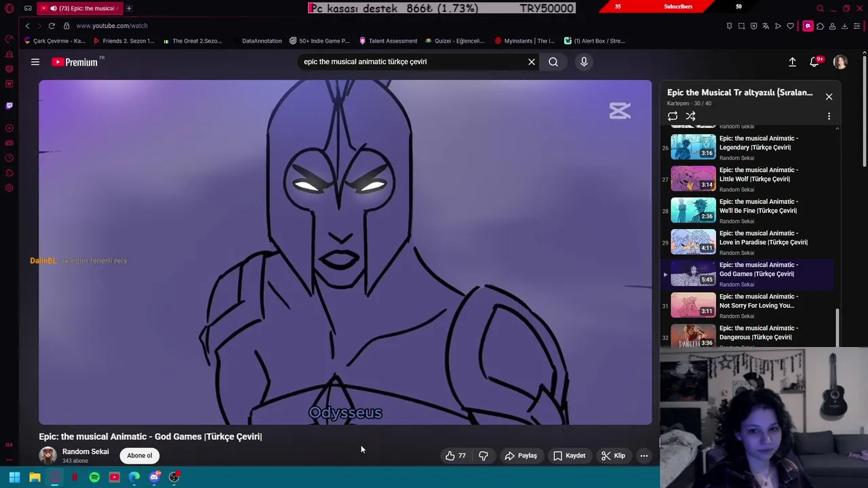868x488 pixels.
Task: Toggle playlist loop
Action: point(673,116)
